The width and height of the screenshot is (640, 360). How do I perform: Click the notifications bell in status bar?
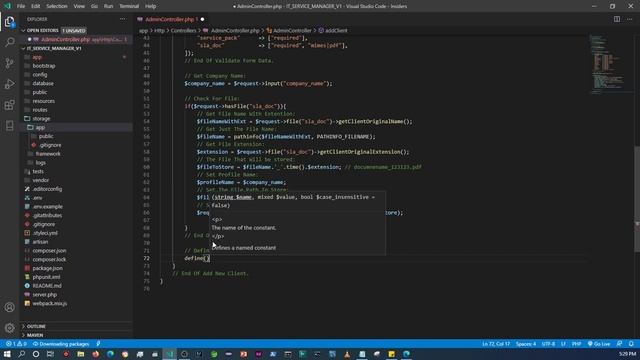[631, 344]
